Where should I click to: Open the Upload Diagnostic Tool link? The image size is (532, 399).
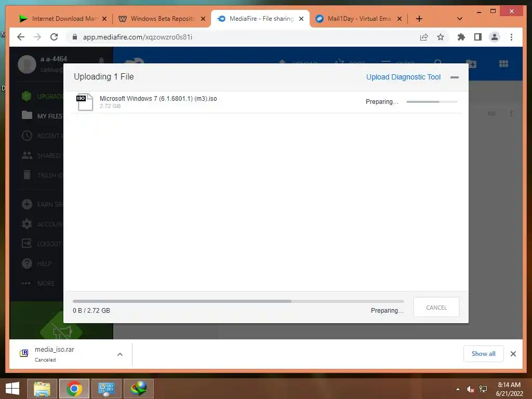[x=403, y=77]
